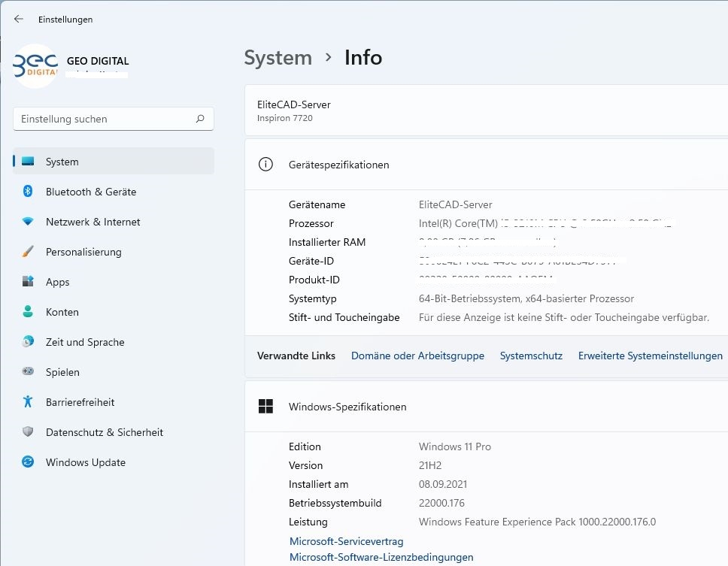
Task: Click the Apps icon in sidebar
Action: (28, 282)
